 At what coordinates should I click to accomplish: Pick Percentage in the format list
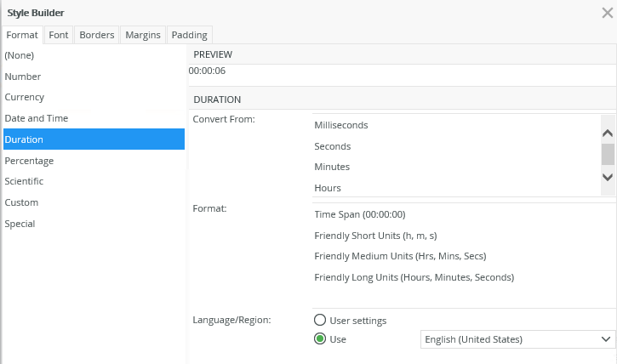point(29,161)
